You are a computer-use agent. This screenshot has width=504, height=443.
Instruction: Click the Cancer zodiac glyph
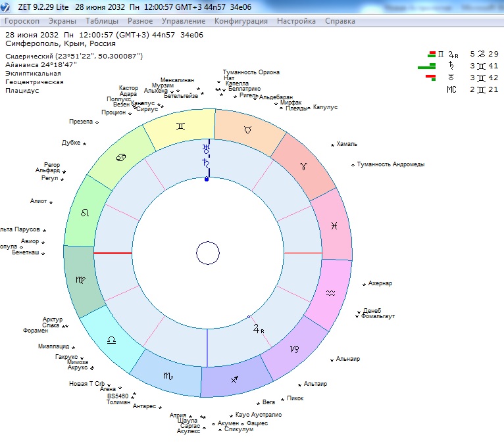(122, 158)
